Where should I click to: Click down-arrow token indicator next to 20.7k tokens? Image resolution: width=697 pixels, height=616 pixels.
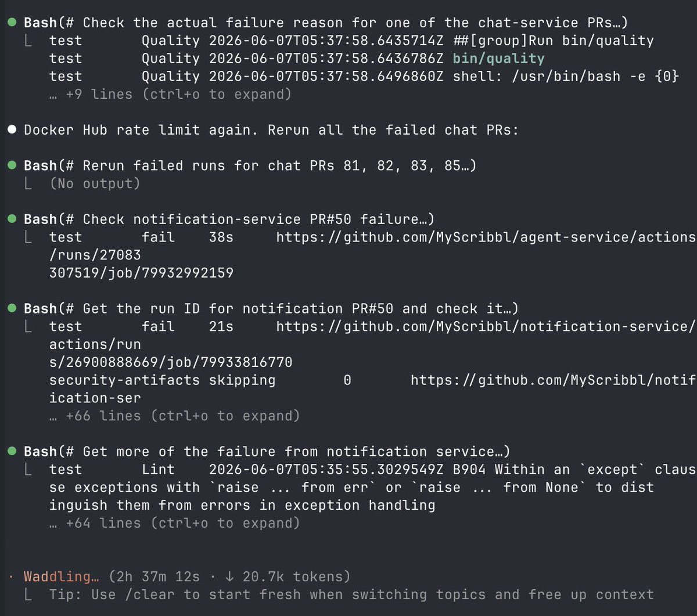229,577
